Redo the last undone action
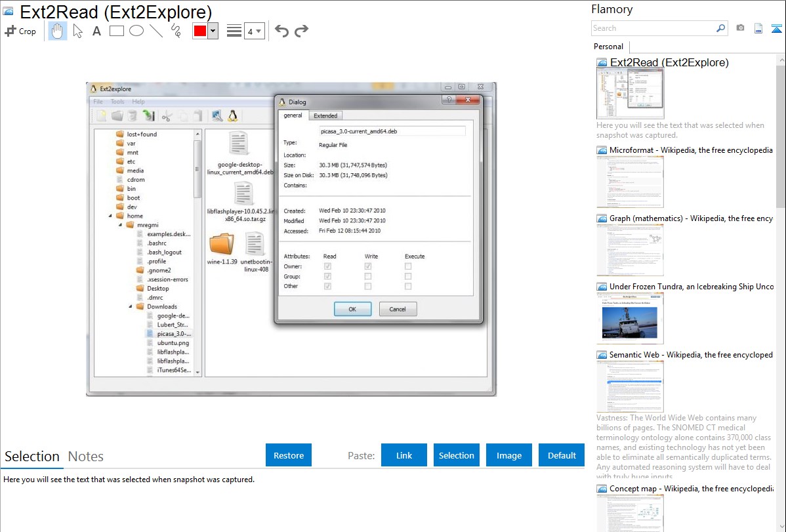 (x=301, y=31)
